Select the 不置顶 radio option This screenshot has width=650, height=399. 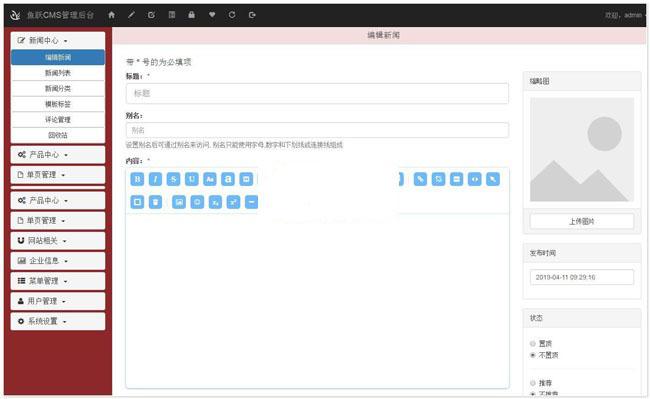pyautogui.click(x=533, y=355)
